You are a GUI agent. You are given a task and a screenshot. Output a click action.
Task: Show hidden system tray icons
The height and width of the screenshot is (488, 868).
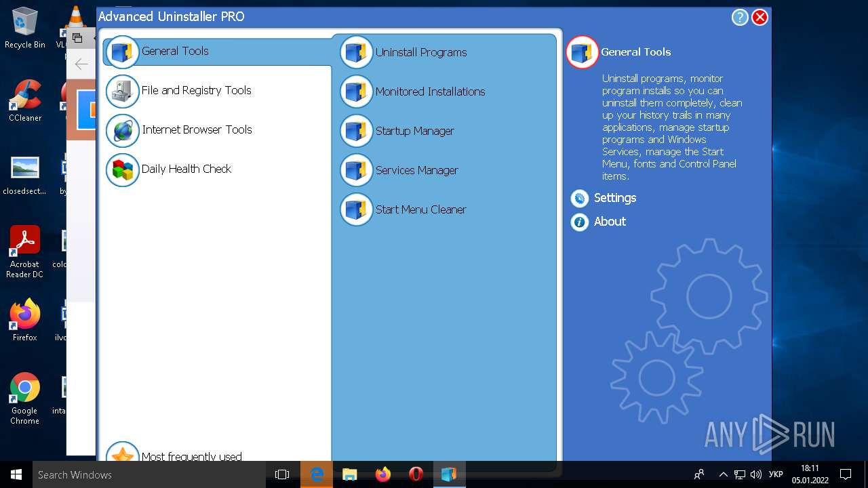tap(724, 474)
